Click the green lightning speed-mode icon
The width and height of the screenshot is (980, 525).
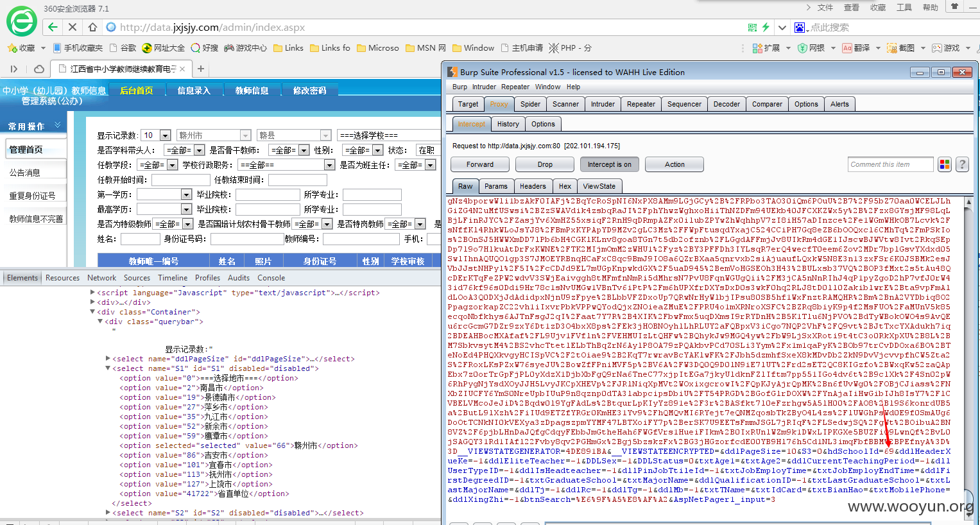[766, 28]
